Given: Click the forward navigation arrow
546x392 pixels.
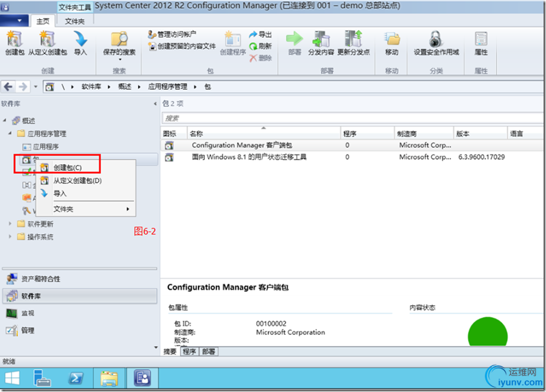Looking at the screenshot, I should click(23, 86).
